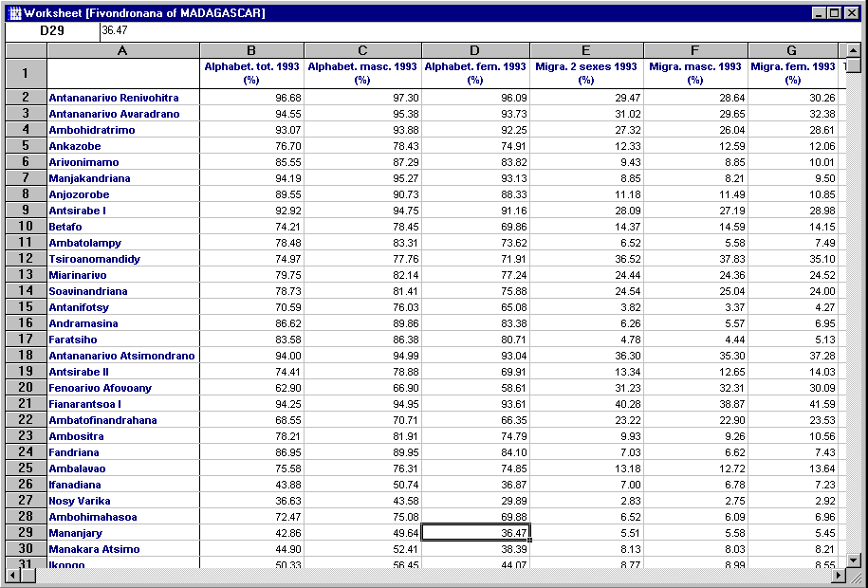
Task: Select the Manakara Atsimo cell
Action: click(x=123, y=549)
